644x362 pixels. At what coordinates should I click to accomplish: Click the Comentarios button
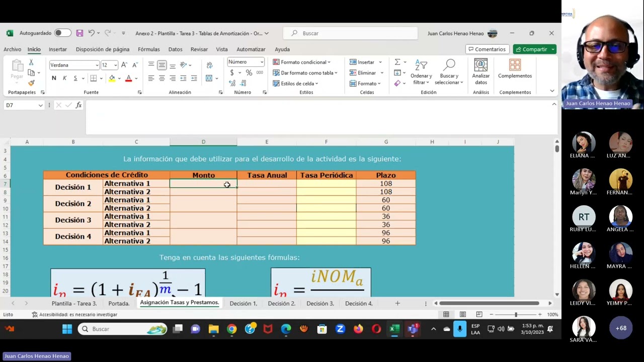click(x=487, y=49)
